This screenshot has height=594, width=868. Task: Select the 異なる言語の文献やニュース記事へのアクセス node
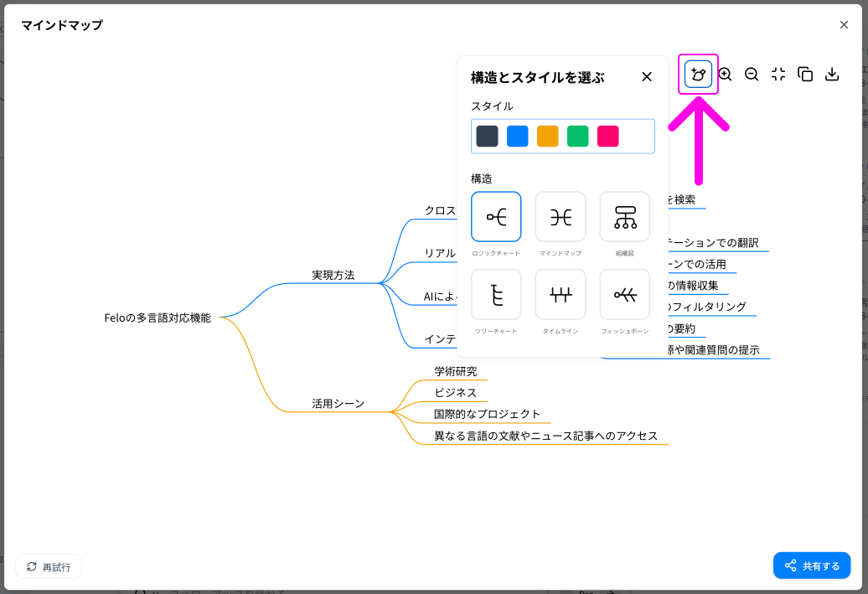coord(545,436)
